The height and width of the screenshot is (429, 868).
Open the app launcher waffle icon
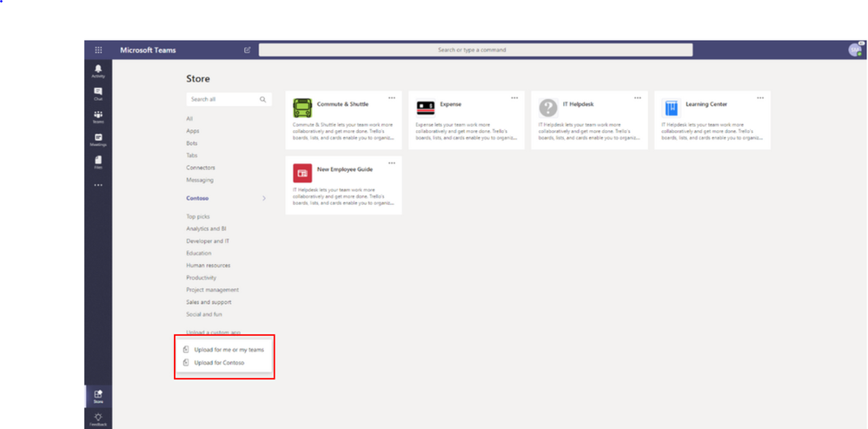pos(98,49)
